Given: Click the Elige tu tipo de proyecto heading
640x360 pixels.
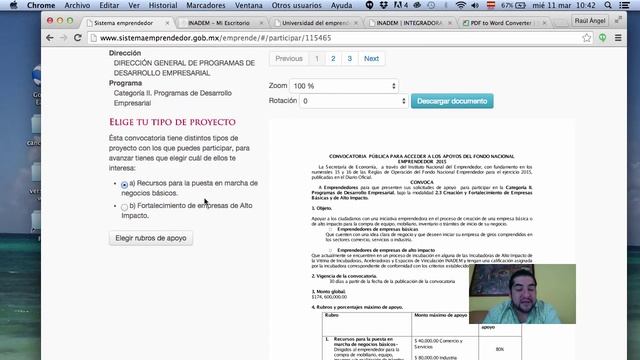Looking at the screenshot, I should 172,122.
